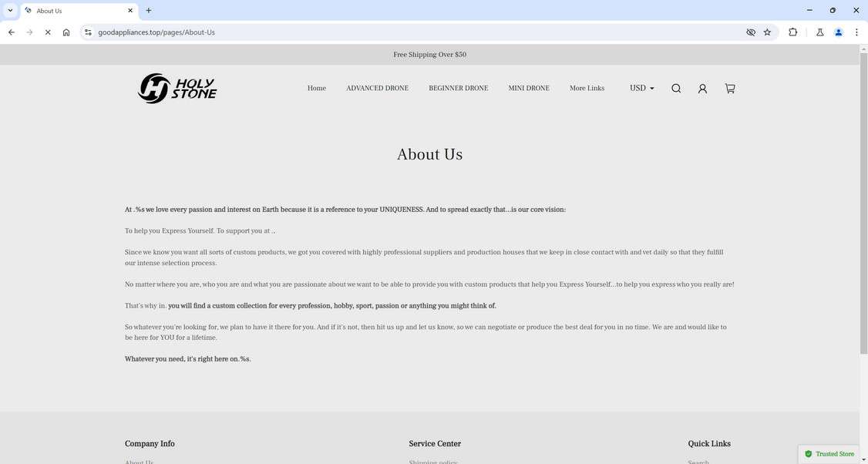Click the Company Info footer heading
Image resolution: width=868 pixels, height=464 pixels.
[150, 443]
